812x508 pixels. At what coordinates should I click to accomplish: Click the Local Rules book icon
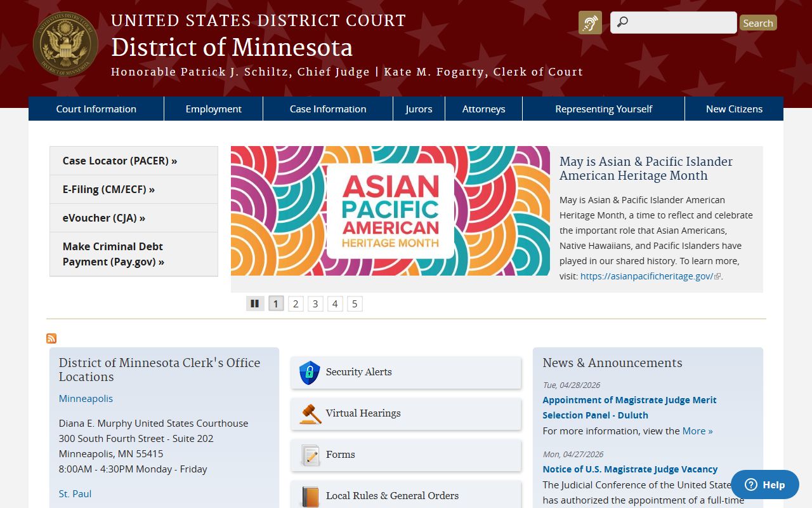tap(310, 496)
